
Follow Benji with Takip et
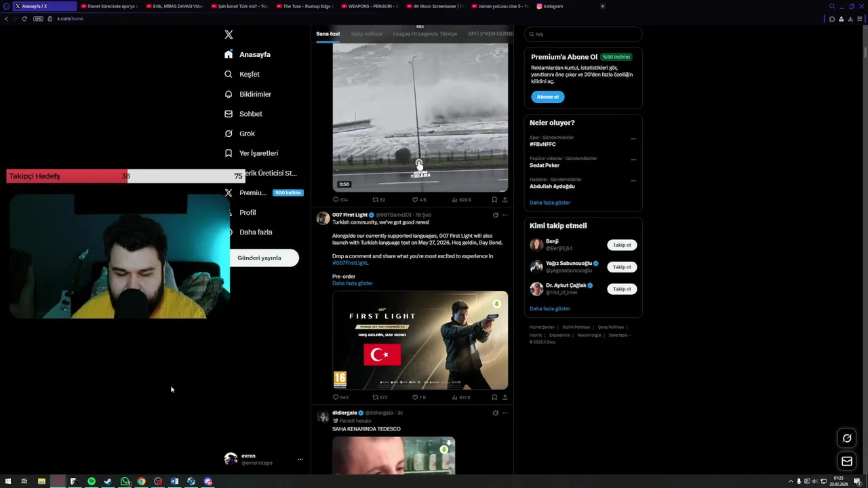tap(622, 245)
